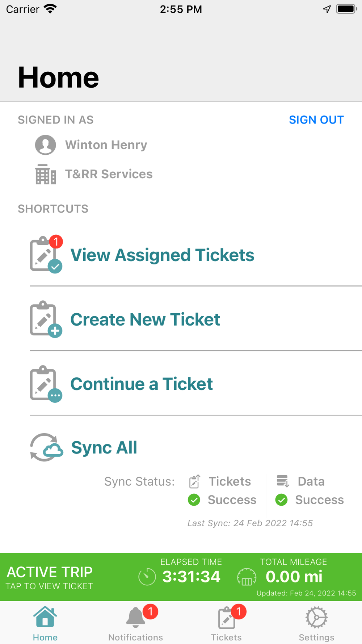Tap Active Trip banner to view ticket
The image size is (362, 644).
181,577
